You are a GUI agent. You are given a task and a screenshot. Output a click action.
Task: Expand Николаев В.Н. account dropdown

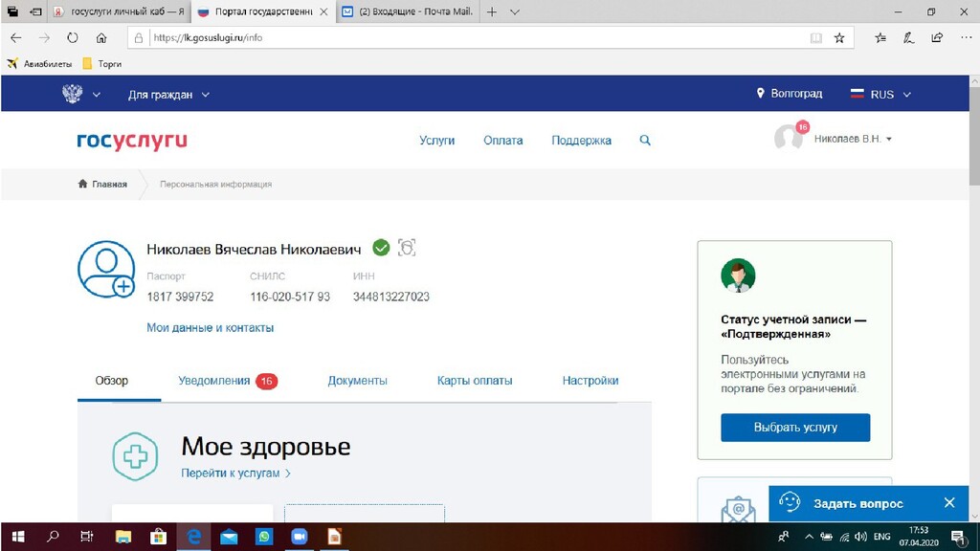click(x=853, y=139)
